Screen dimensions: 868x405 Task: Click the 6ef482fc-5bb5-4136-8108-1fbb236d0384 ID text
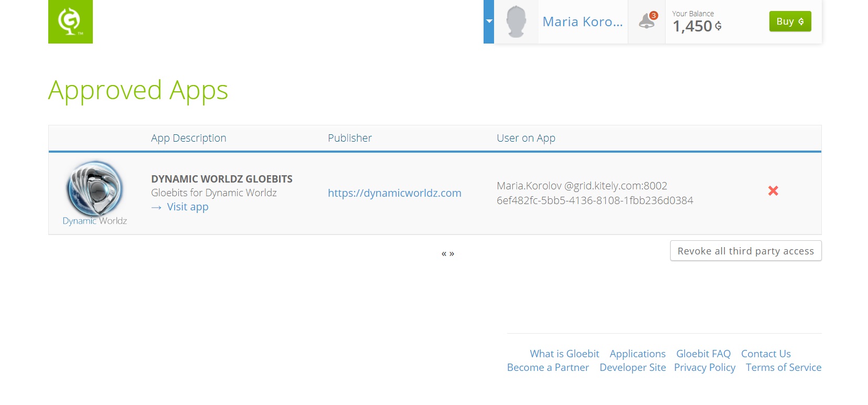pyautogui.click(x=595, y=200)
